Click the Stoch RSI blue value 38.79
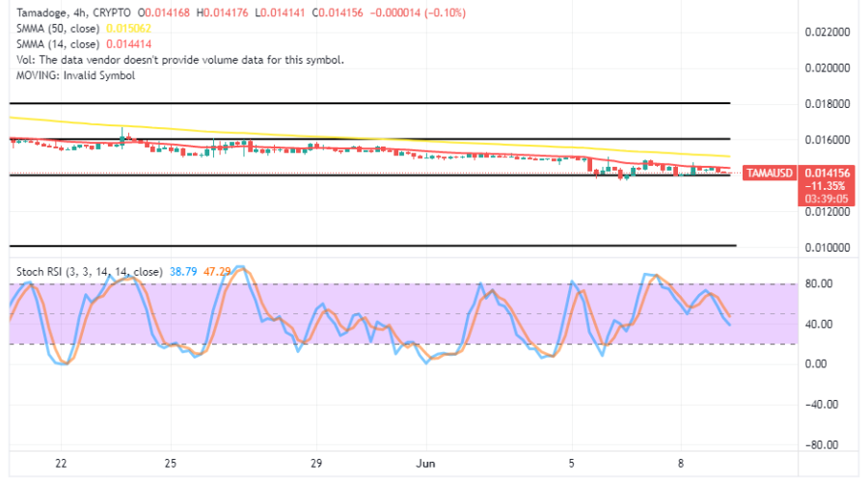This screenshot has height=482, width=868. tap(183, 272)
